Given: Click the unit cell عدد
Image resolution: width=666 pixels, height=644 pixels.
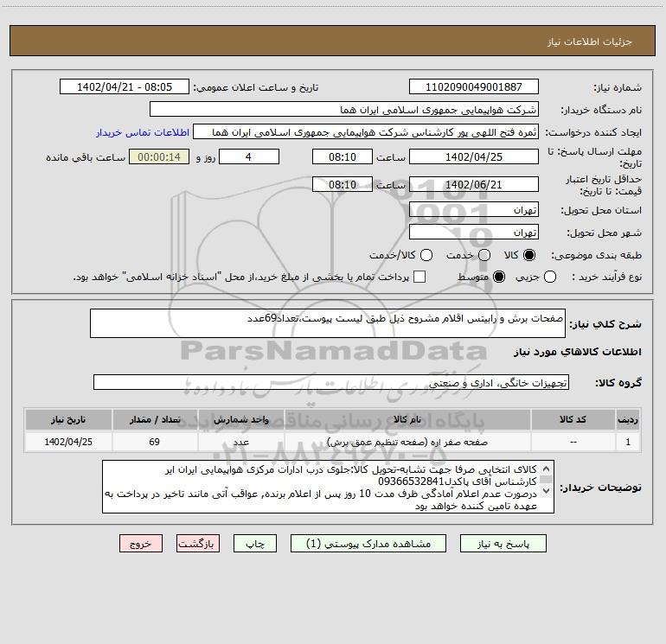Looking at the screenshot, I should (x=240, y=443).
